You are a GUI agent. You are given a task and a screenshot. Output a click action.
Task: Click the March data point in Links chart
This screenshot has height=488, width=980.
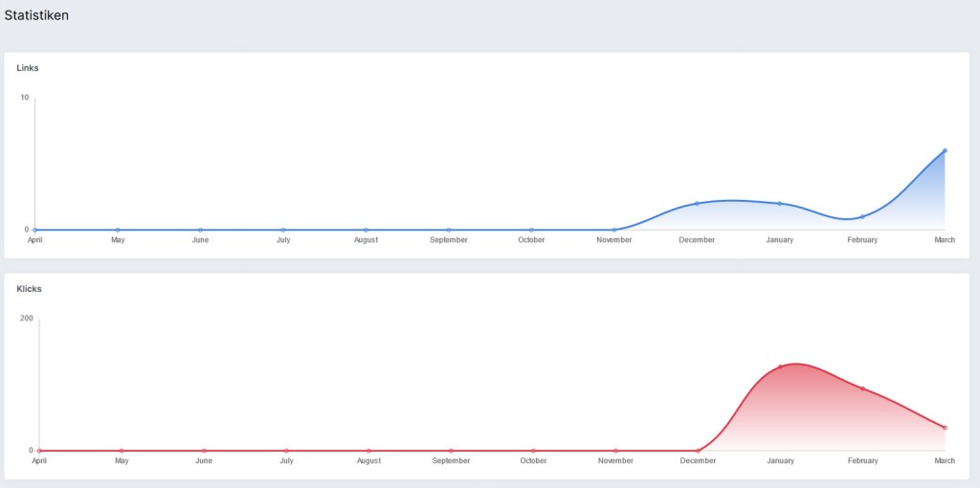(x=945, y=150)
